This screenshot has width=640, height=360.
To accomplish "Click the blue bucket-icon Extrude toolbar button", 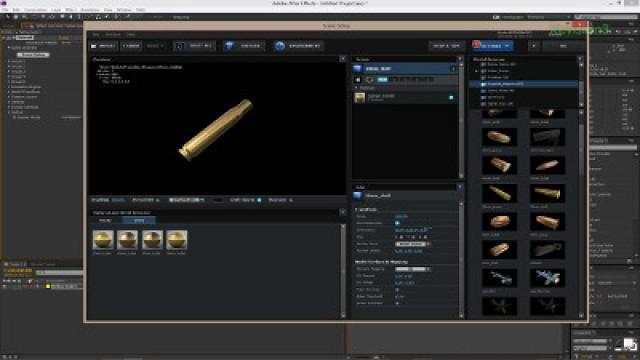I will point(244,46).
